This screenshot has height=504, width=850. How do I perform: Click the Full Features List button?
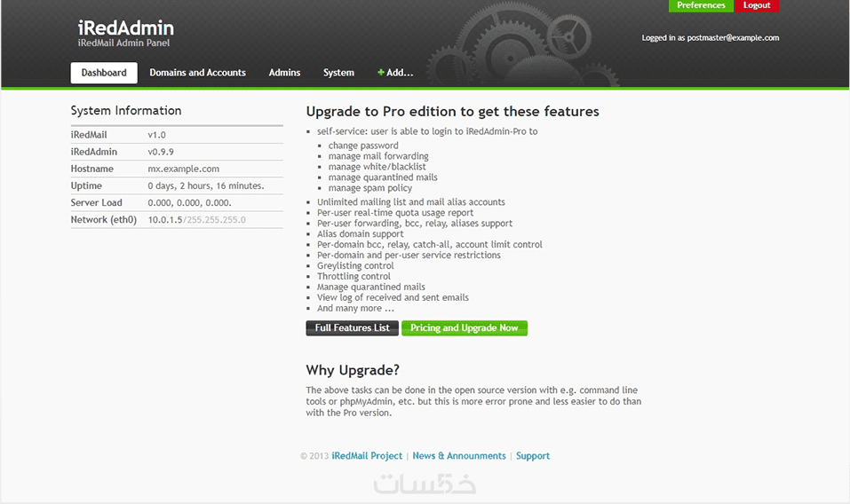[353, 328]
